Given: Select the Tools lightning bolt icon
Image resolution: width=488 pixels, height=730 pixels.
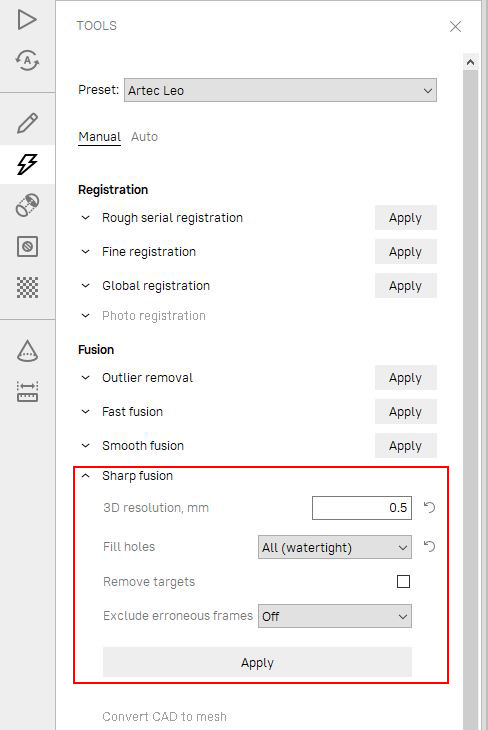Looking at the screenshot, I should pos(27,164).
